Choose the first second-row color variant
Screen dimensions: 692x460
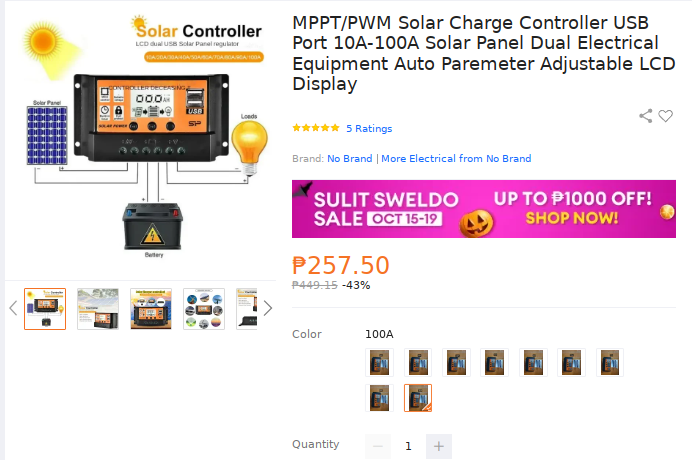pos(379,397)
